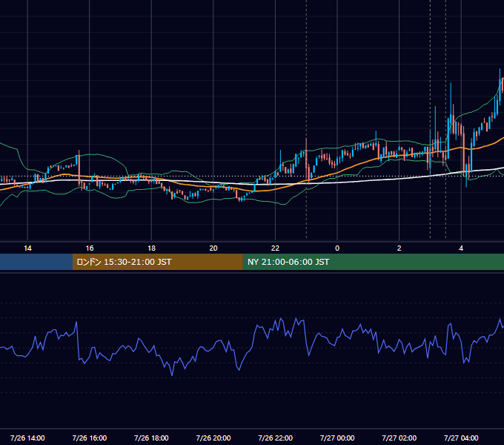Click the 7/26 14:00 time label
The height and width of the screenshot is (445, 504).
[x=27, y=438]
